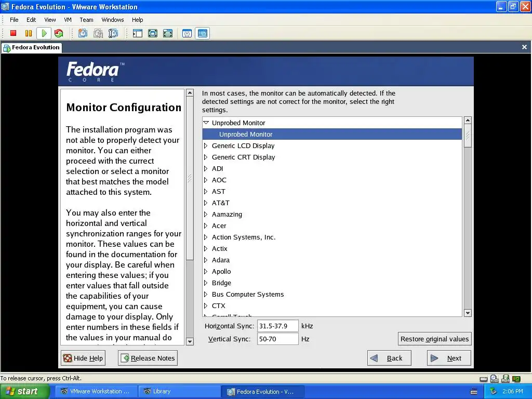Screen dimensions: 532x399
Task: Click the yellow Suspend toolbar icon
Action: pos(29,33)
